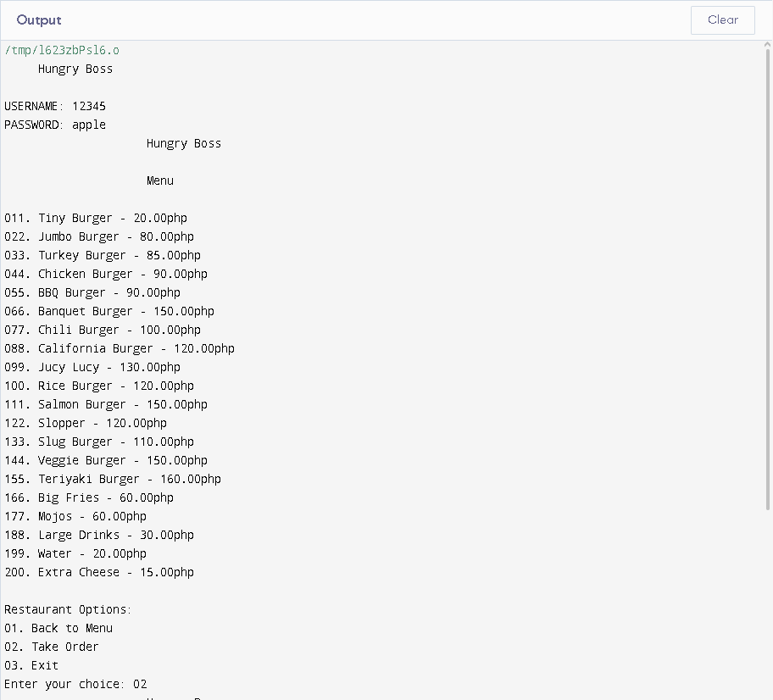773x700 pixels.
Task: Click the PASSWORD: apple line
Action: point(55,125)
